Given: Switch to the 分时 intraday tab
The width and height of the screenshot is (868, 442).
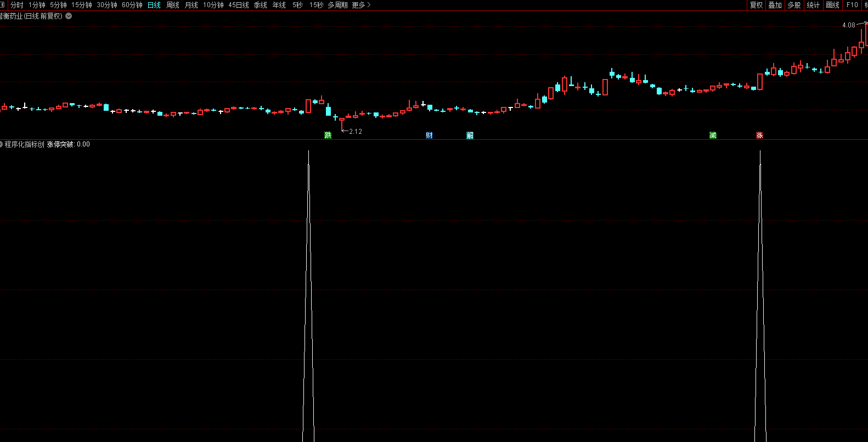Looking at the screenshot, I should point(17,5).
